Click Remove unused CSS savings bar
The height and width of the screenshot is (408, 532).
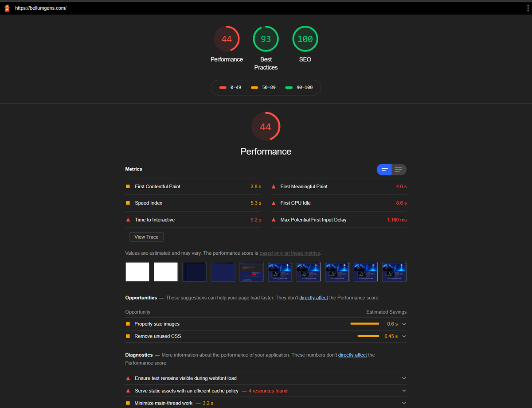tap(368, 336)
